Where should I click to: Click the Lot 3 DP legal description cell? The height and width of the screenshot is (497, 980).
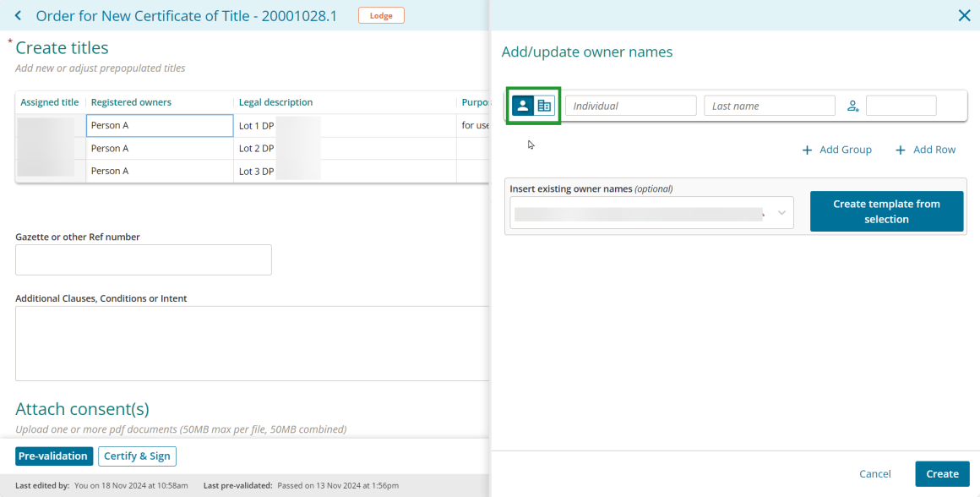(345, 171)
